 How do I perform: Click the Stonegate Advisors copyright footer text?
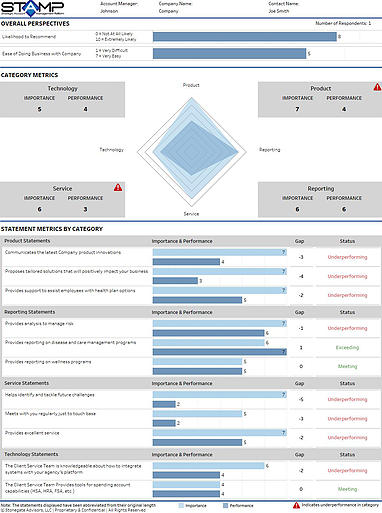(73, 510)
